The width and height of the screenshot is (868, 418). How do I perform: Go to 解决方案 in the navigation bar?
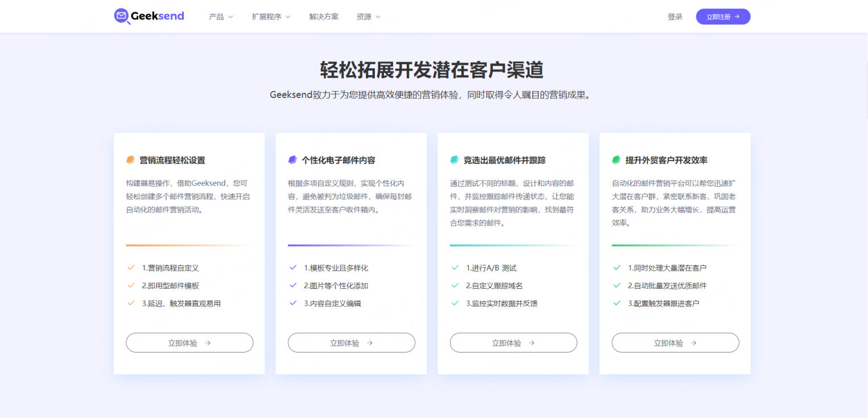(324, 17)
